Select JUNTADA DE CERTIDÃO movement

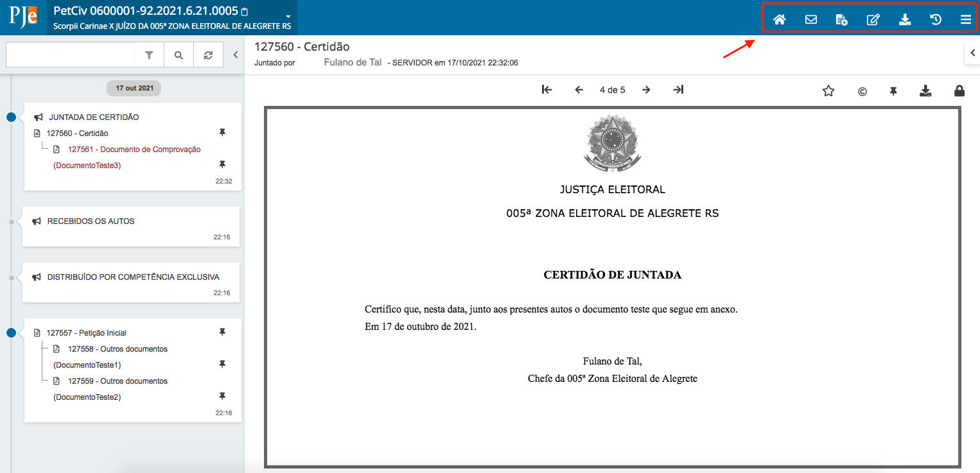[94, 117]
